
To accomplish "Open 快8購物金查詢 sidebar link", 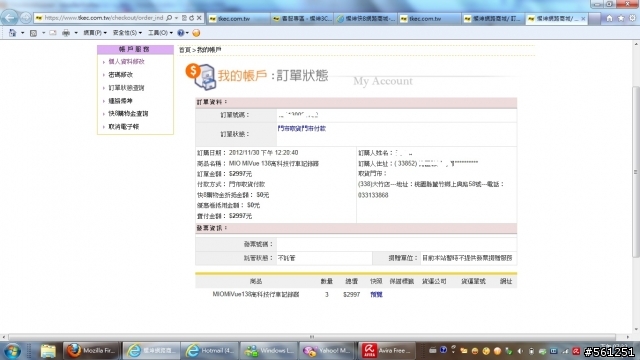I will click(x=128, y=114).
